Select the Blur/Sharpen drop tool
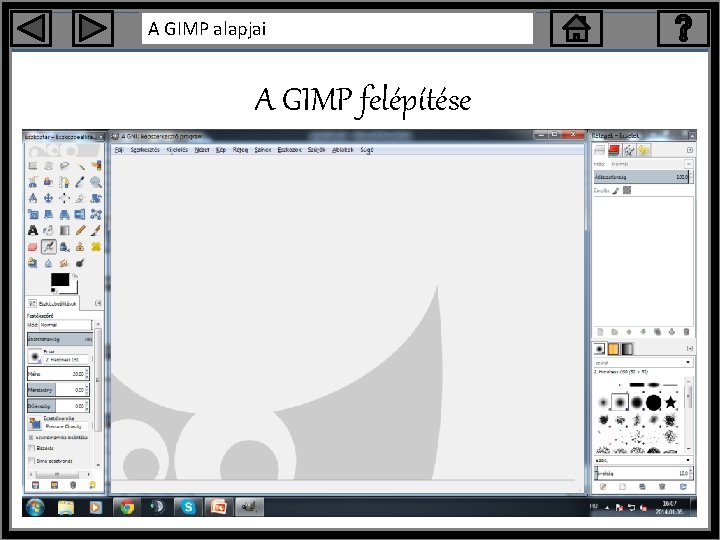 coord(48,263)
